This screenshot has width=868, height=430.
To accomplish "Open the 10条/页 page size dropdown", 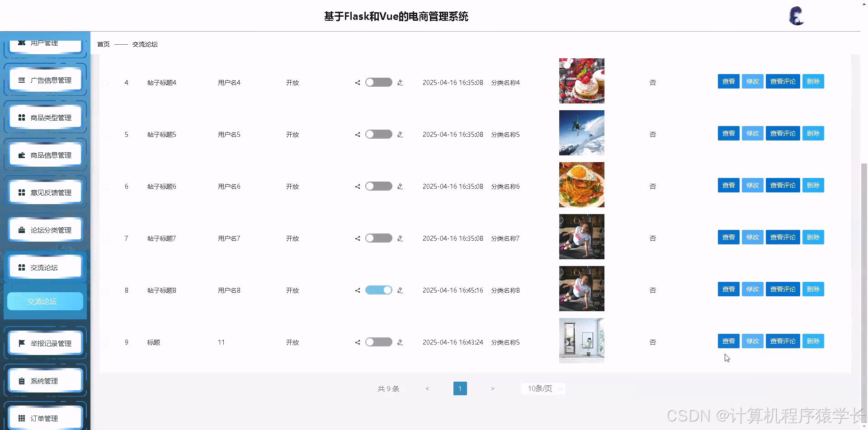I will click(x=543, y=388).
